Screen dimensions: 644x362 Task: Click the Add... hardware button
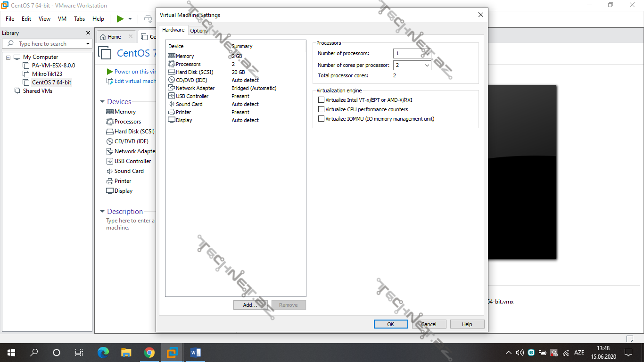click(250, 305)
